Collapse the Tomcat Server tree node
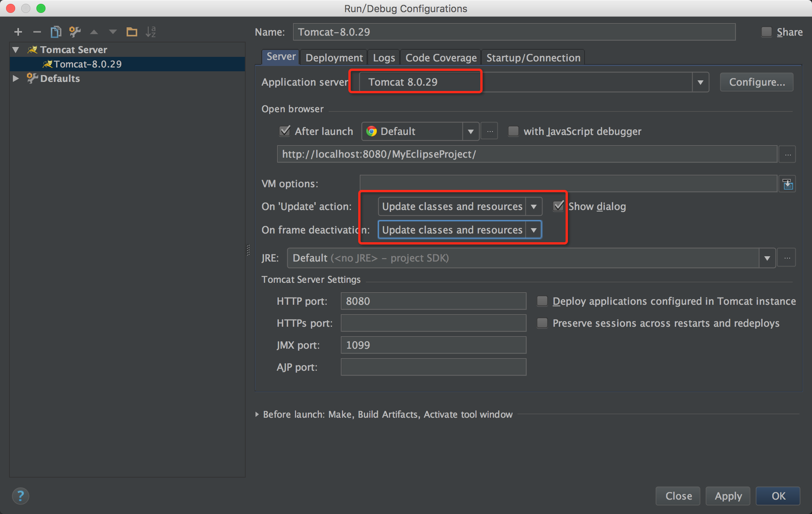Screen dimensions: 812x514 coord(16,50)
